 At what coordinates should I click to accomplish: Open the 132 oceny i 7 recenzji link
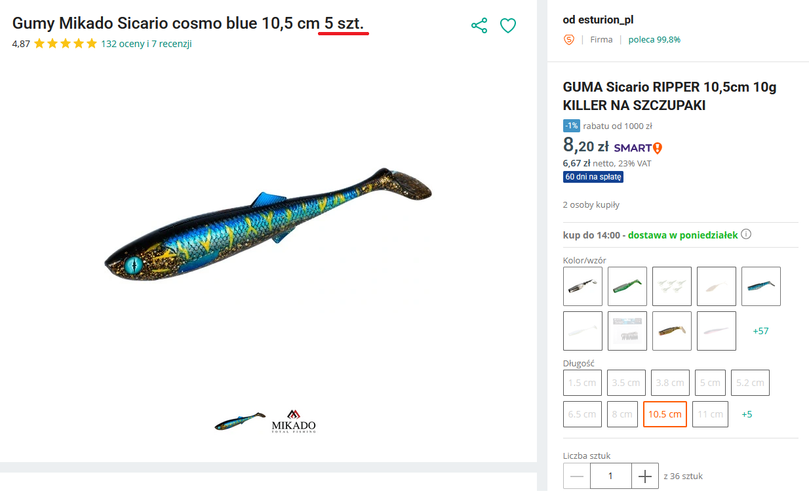tap(146, 44)
